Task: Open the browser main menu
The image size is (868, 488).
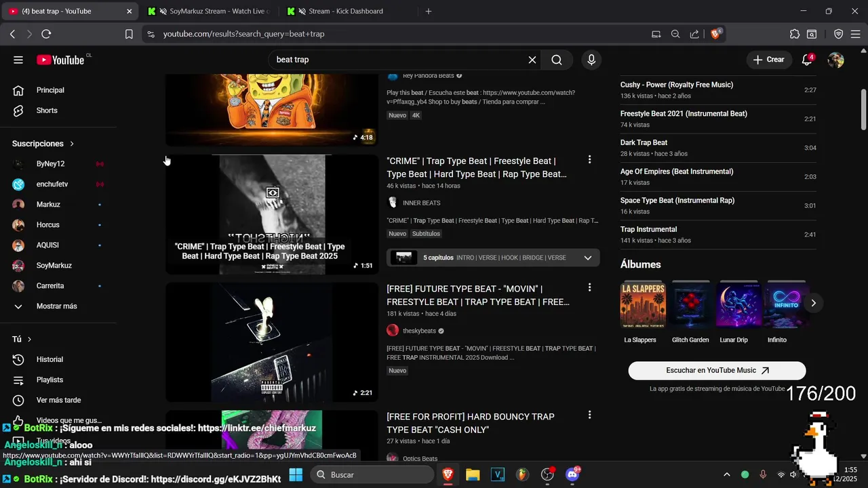Action: (856, 34)
